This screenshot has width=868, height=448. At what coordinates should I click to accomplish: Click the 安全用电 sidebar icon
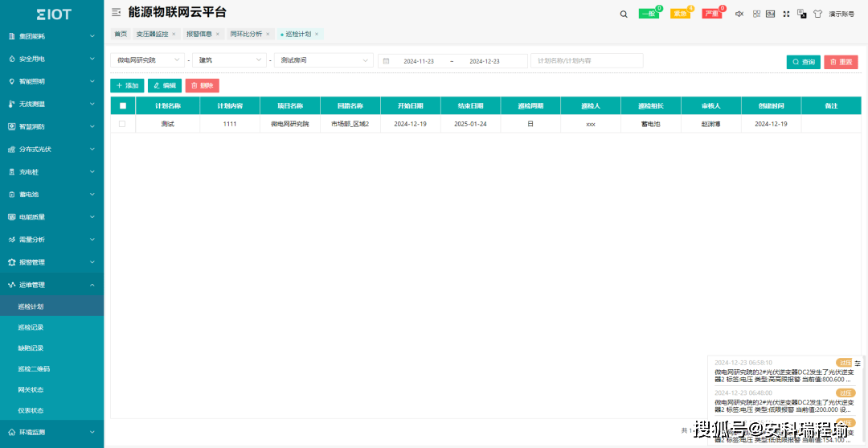(11, 59)
